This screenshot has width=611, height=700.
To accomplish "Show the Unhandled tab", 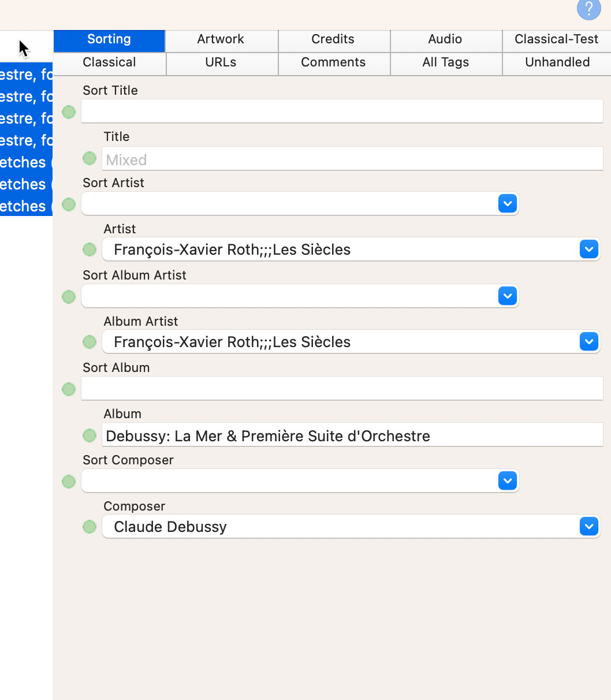I will coord(557,64).
